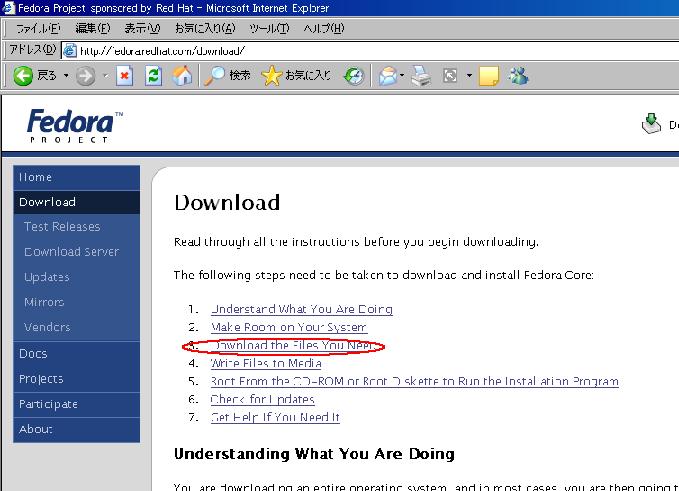Open Projects in the sidebar
The image size is (679, 491).
[x=77, y=379]
